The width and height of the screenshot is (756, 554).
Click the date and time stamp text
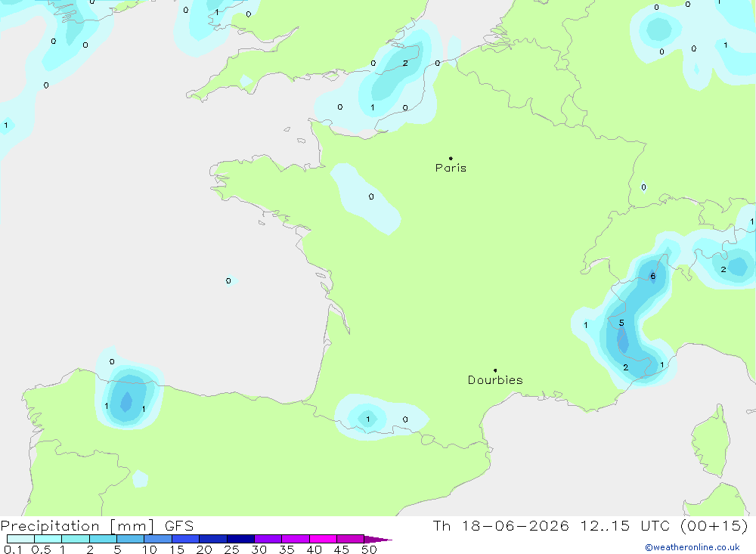click(590, 525)
